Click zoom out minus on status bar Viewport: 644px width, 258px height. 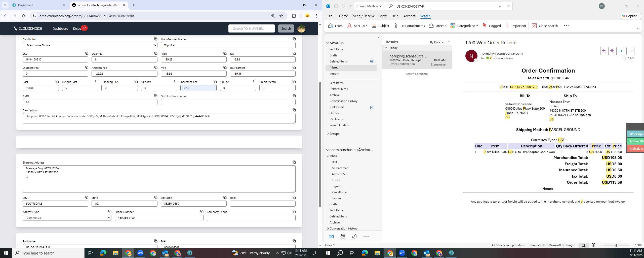[x=601, y=245]
